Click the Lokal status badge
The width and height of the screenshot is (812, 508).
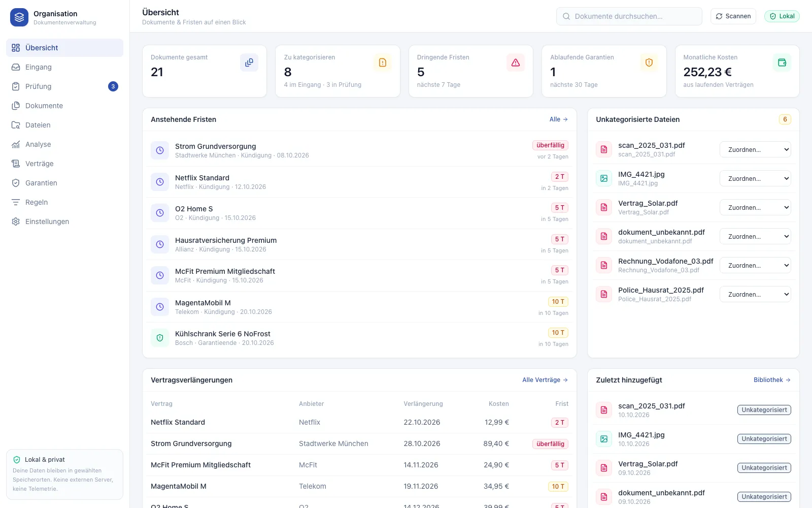tap(782, 16)
